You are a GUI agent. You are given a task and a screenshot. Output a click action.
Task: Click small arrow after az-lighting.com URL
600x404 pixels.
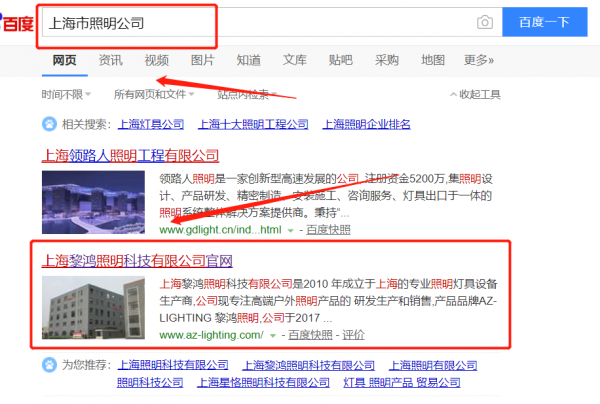pyautogui.click(x=275, y=334)
